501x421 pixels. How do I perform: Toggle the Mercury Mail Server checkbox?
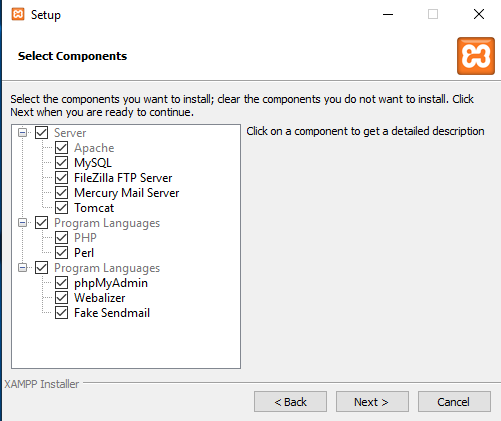62,193
